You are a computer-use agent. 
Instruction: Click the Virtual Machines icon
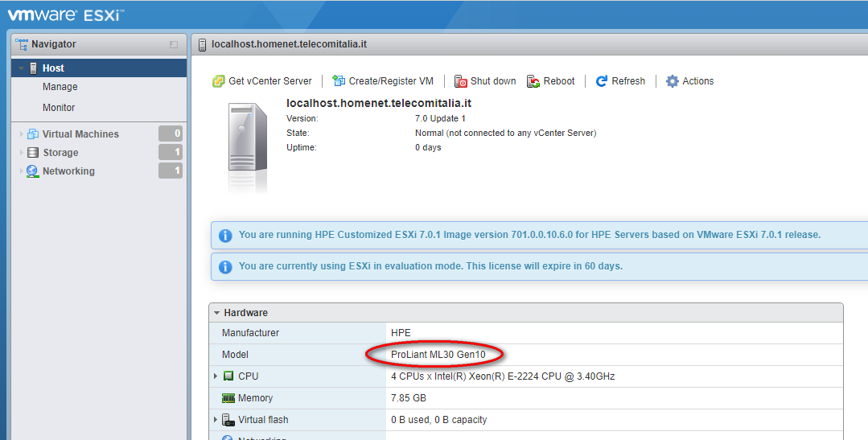(x=33, y=134)
